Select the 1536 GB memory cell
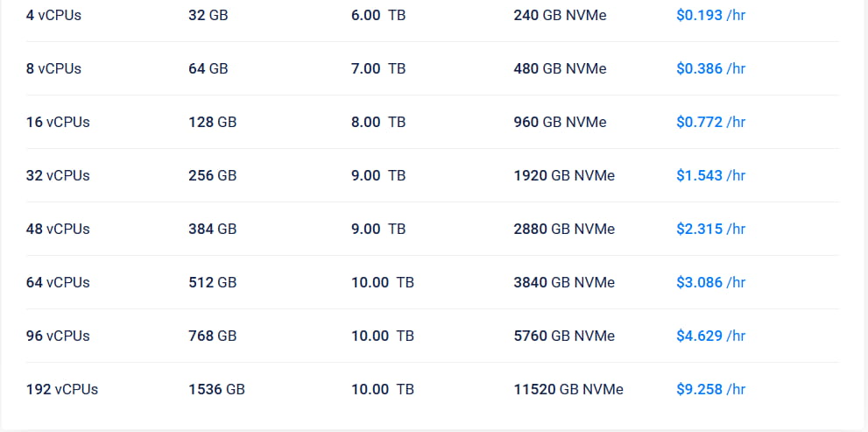The image size is (868, 432). (x=216, y=389)
